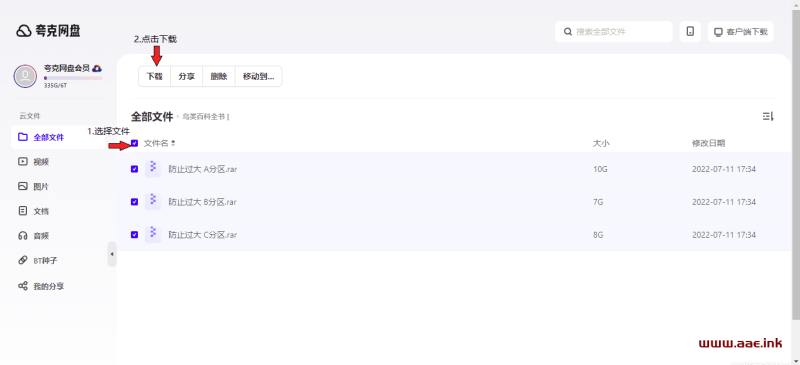
Task: Click the rar icon of A分区 file
Action: tap(153, 168)
